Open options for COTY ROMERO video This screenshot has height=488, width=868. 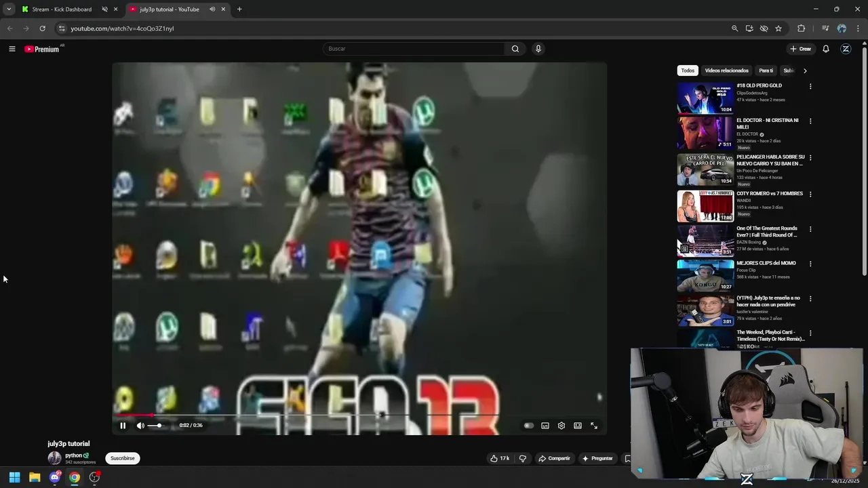[x=810, y=195]
